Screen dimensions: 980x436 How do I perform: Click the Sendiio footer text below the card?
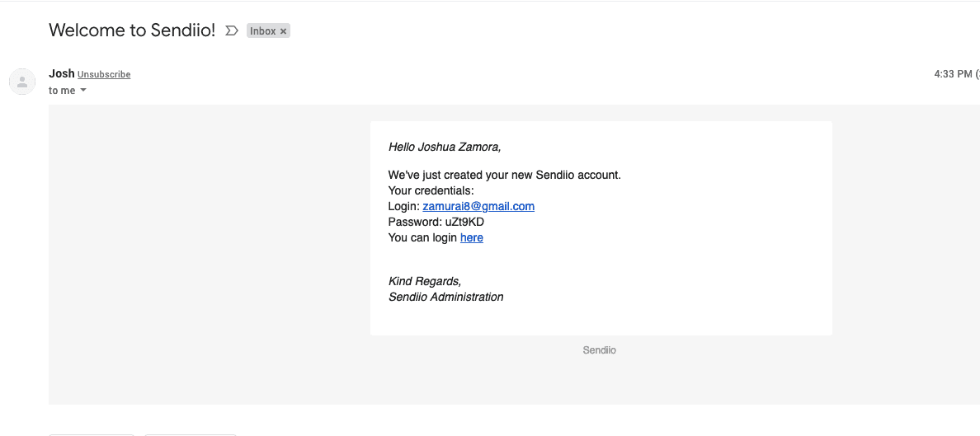coord(600,350)
